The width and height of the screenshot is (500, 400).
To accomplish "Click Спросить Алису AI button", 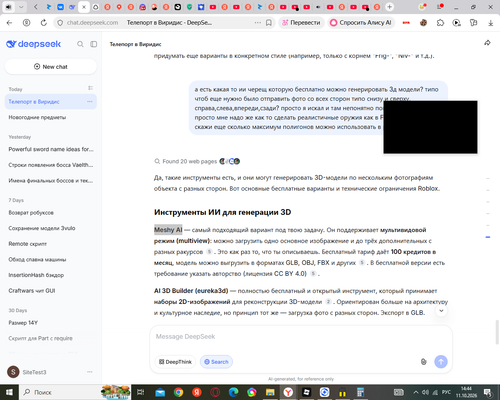I will tap(361, 23).
